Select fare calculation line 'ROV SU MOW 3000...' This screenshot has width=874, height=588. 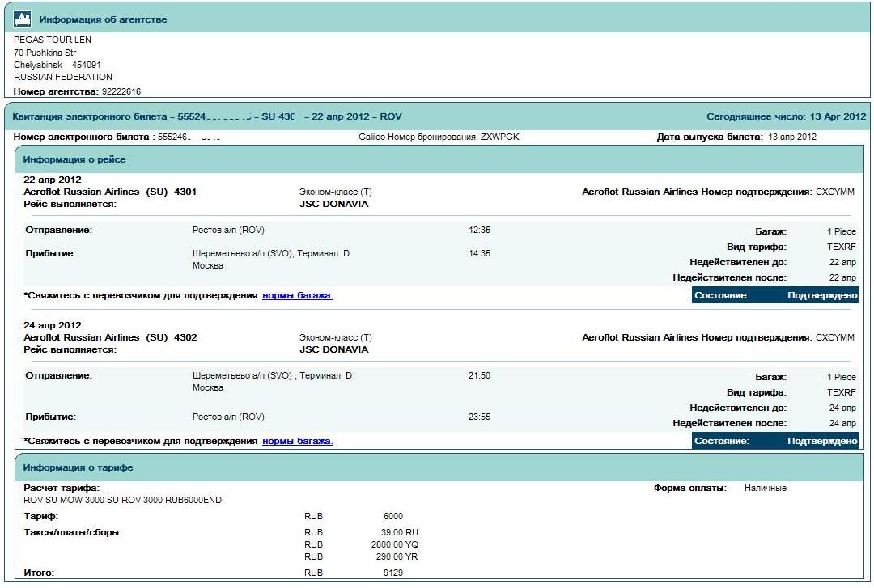click(x=123, y=500)
